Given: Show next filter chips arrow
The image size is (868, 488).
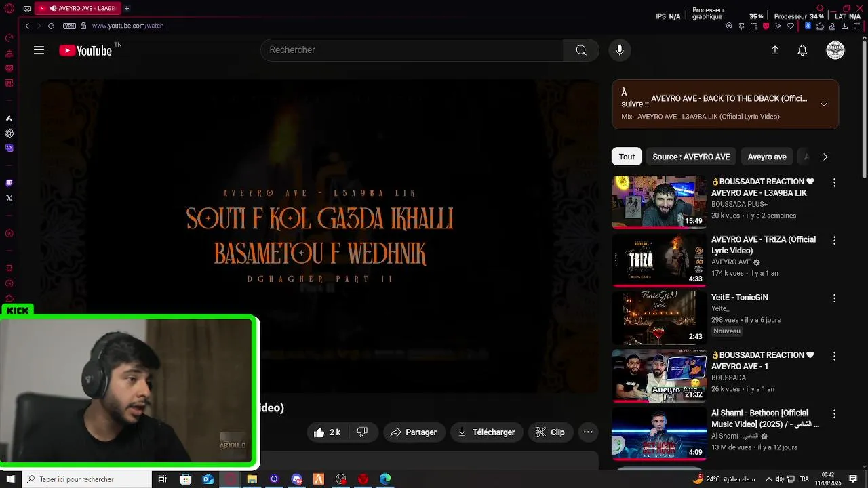Looking at the screenshot, I should coord(825,157).
